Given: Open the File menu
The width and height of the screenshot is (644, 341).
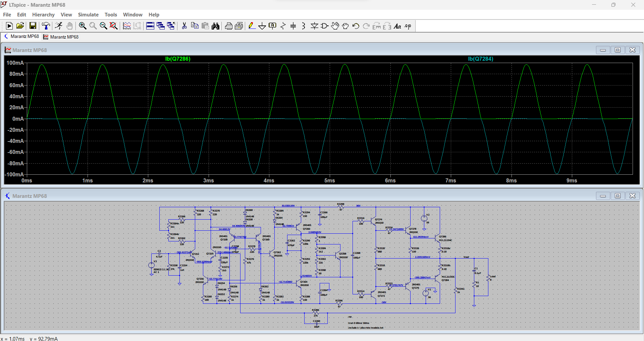Looking at the screenshot, I should pyautogui.click(x=7, y=15).
